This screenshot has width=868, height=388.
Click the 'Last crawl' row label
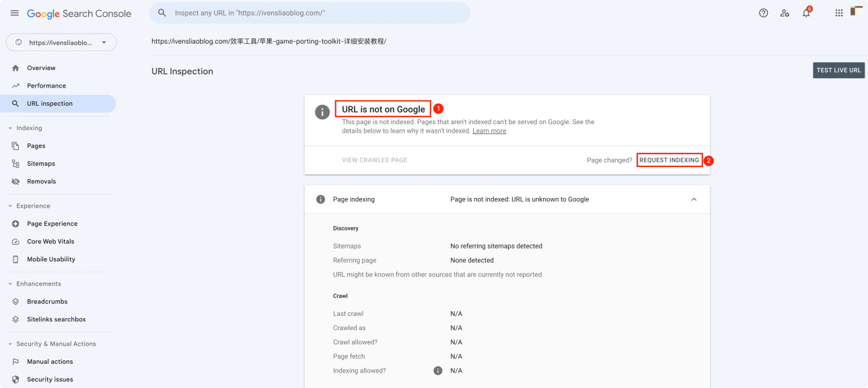[348, 314]
